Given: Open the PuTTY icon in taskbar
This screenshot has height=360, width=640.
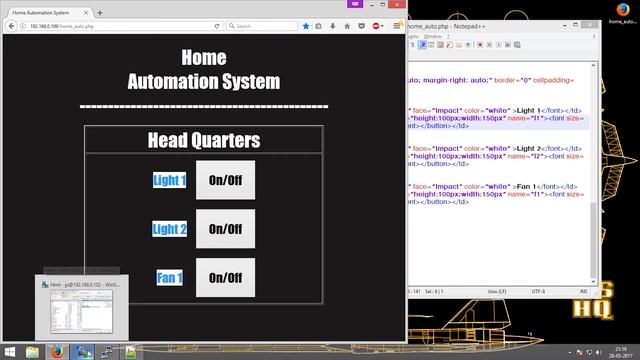Looking at the screenshot, I should (107, 352).
